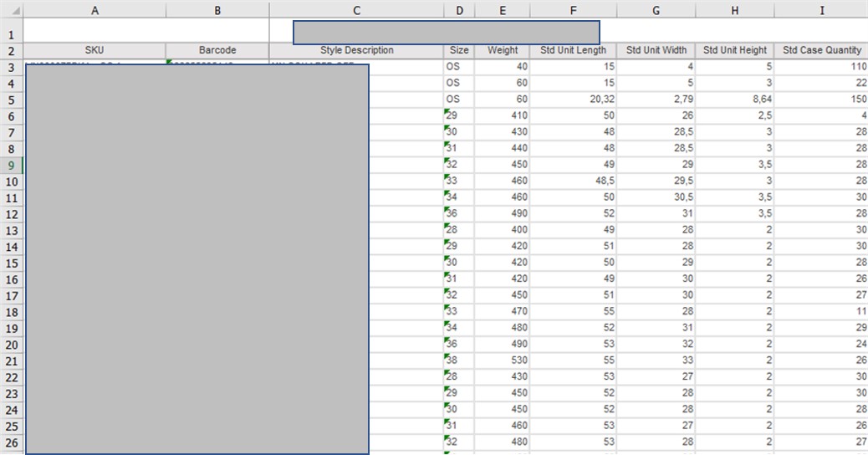The width and height of the screenshot is (868, 455).
Task: Select height cell 2,5 in row 6
Action: tap(734, 115)
